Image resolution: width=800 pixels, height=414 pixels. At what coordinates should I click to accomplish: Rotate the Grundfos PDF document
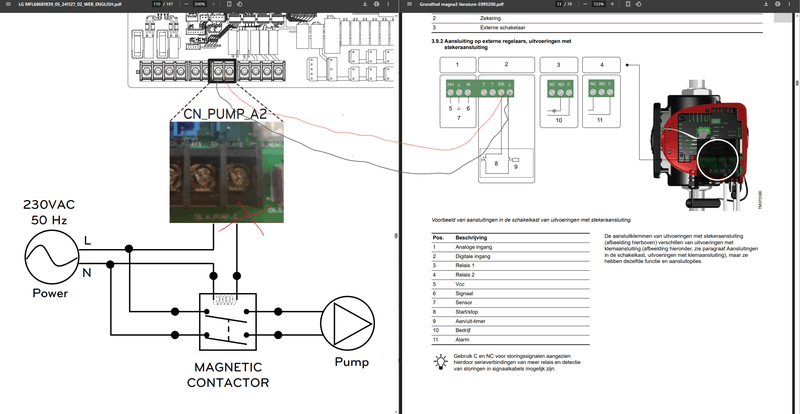pyautogui.click(x=639, y=4)
